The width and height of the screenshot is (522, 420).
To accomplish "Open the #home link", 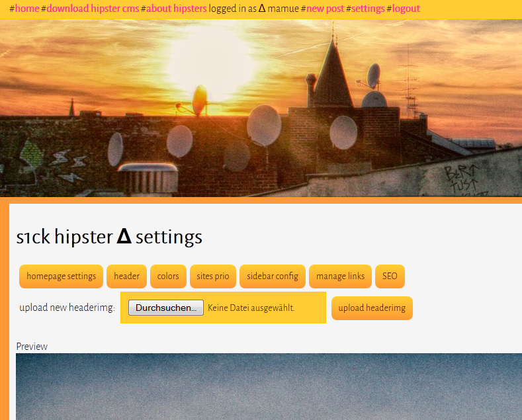I will (27, 9).
